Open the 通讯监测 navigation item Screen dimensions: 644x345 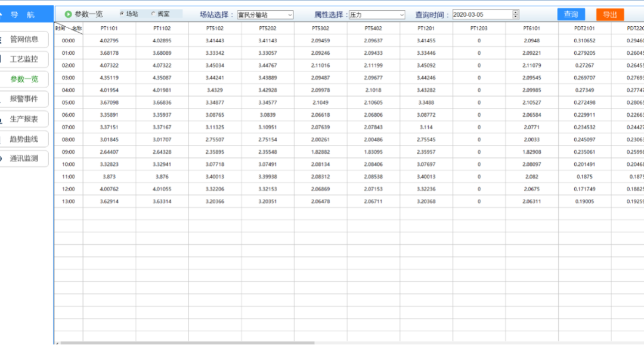(x=24, y=158)
